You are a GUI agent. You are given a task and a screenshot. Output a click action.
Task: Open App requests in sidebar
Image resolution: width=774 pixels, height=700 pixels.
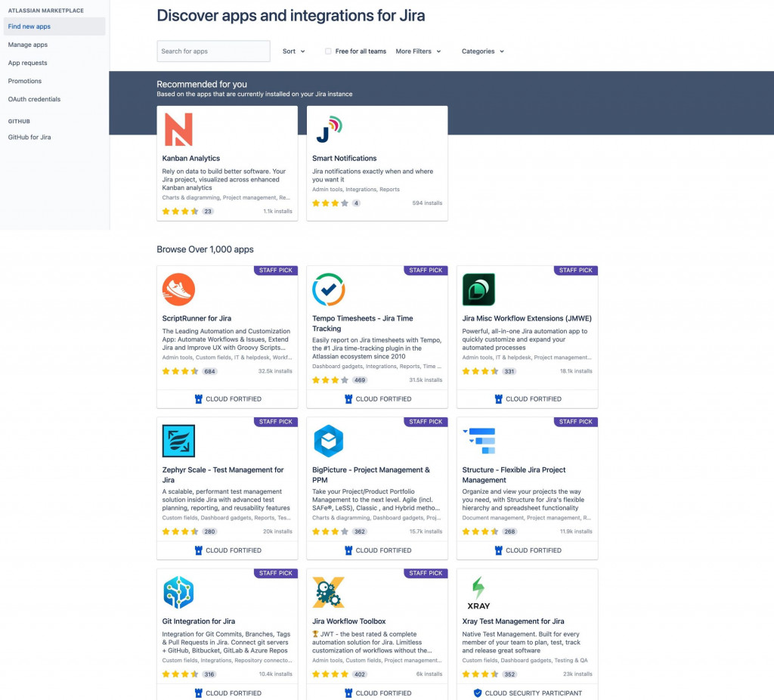tap(54, 63)
